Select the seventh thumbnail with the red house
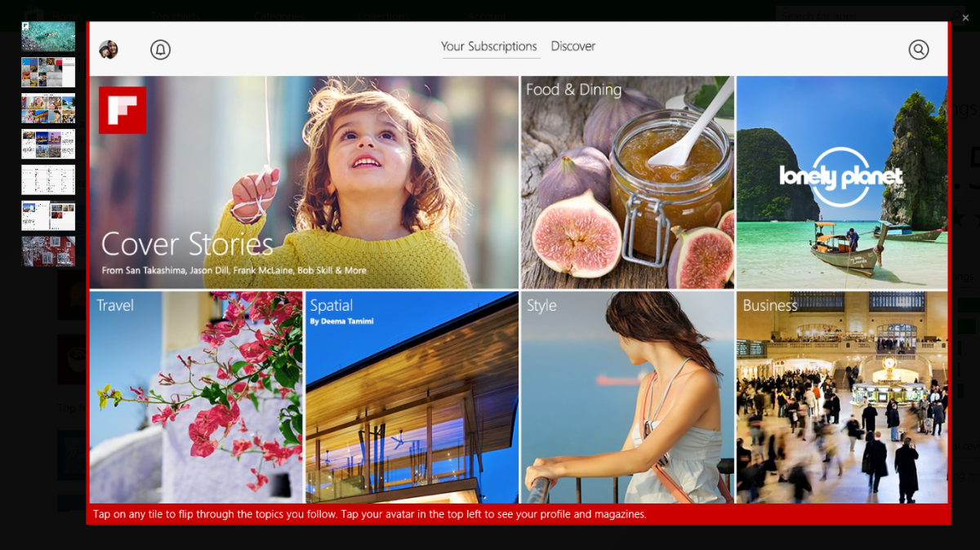980x550 pixels. point(48,251)
